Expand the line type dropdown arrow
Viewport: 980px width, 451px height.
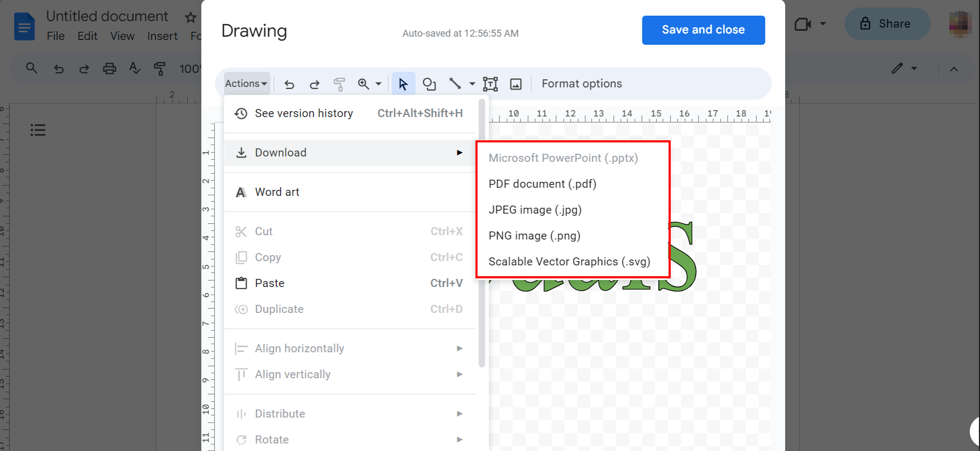pos(472,84)
